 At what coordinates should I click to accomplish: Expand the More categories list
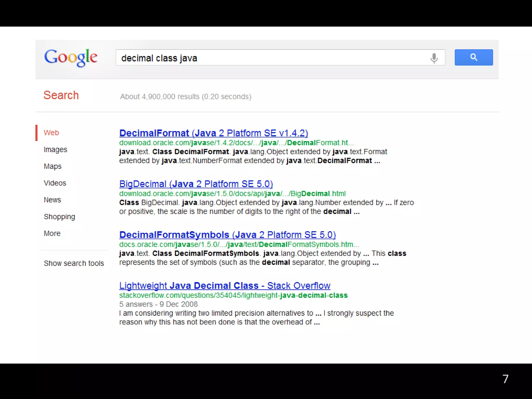52,233
